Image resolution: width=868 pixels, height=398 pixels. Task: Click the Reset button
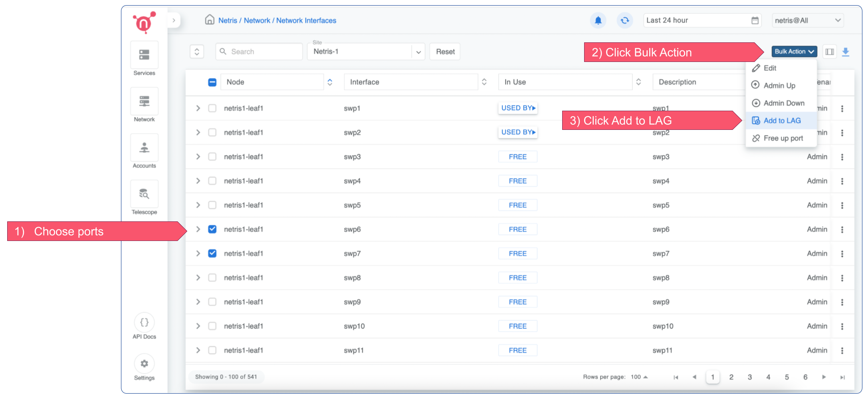tap(445, 52)
